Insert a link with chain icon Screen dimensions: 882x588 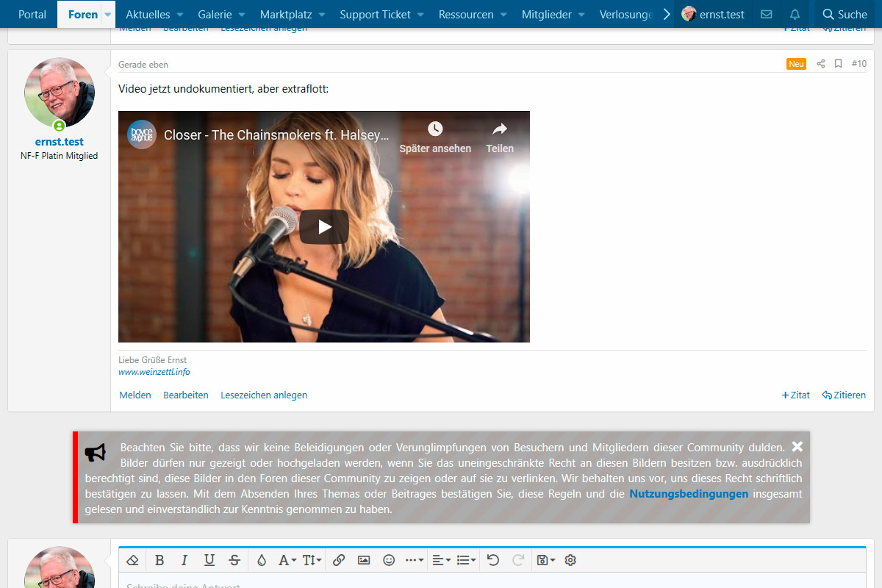click(339, 560)
